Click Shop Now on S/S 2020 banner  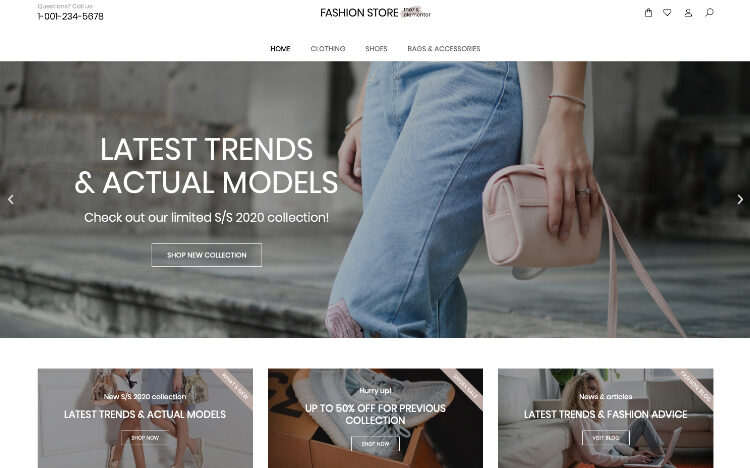pos(145,437)
